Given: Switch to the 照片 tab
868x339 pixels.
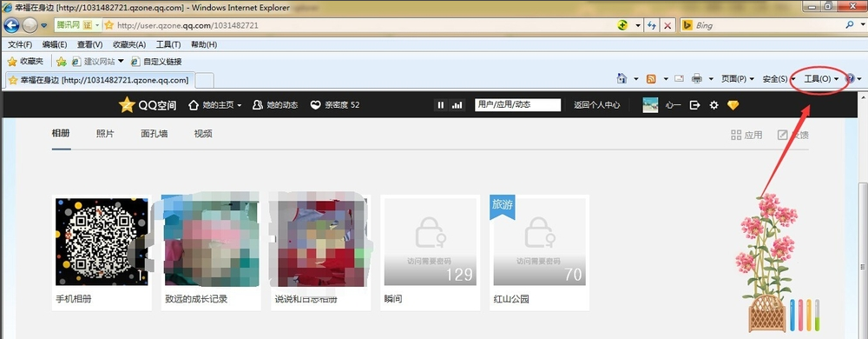Looking at the screenshot, I should click(x=105, y=134).
